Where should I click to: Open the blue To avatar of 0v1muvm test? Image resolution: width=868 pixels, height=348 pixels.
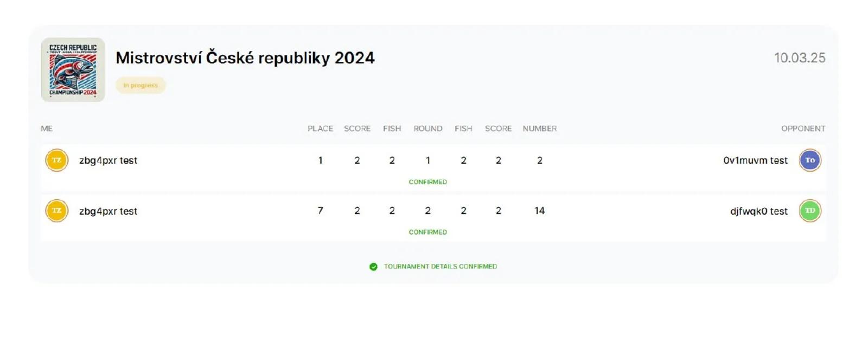coord(810,160)
